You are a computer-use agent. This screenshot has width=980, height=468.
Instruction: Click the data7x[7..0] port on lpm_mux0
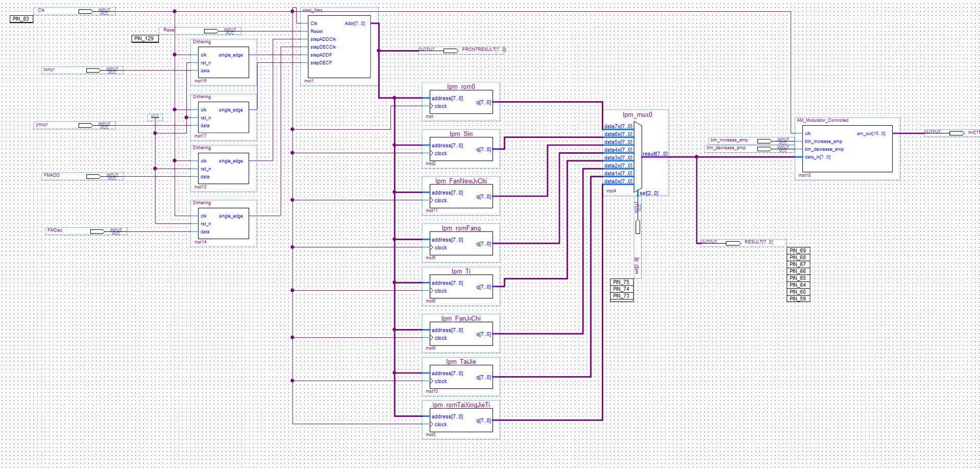coord(618,127)
